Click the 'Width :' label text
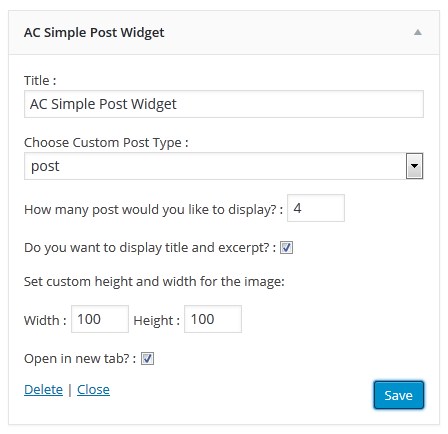 coord(45,320)
